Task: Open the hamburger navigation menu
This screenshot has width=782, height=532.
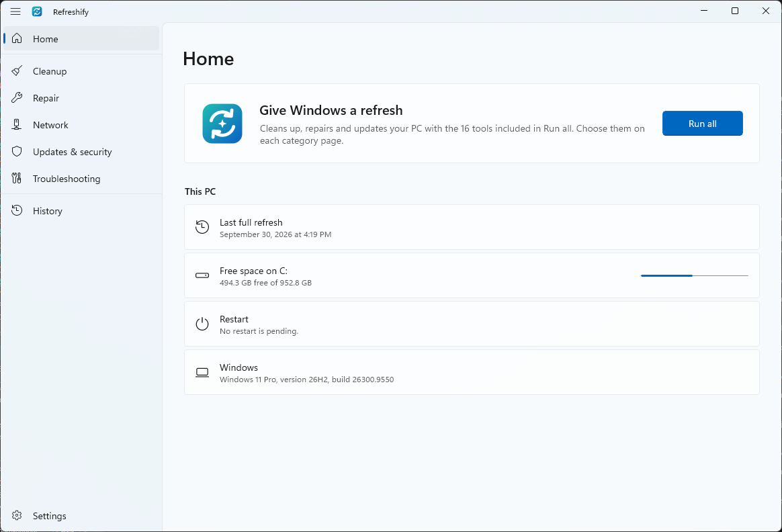Action: (x=15, y=11)
